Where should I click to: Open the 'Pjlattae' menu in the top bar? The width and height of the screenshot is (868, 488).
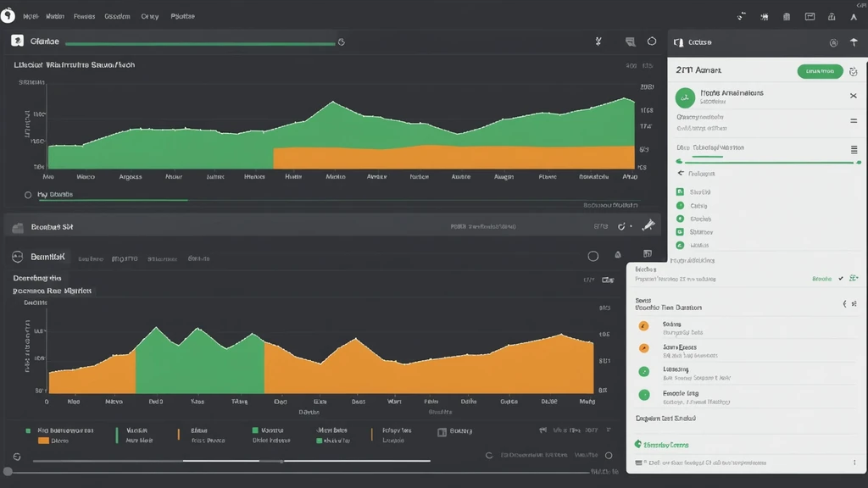pyautogui.click(x=183, y=17)
